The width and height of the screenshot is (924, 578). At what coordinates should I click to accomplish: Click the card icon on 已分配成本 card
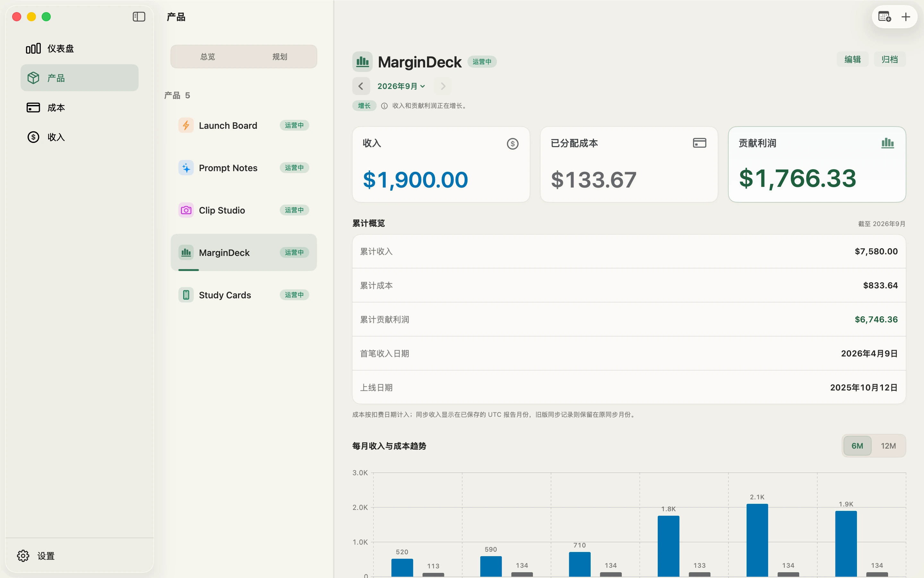[x=699, y=143]
